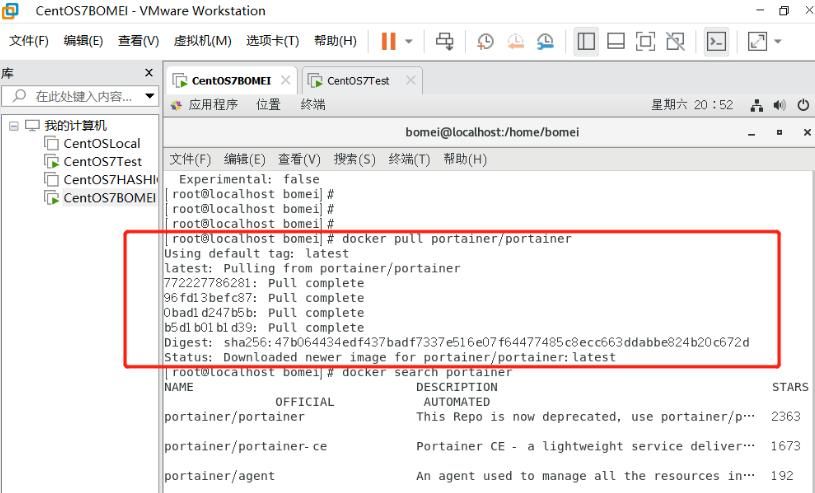Click the 'Experimental: false' output line

249,179
